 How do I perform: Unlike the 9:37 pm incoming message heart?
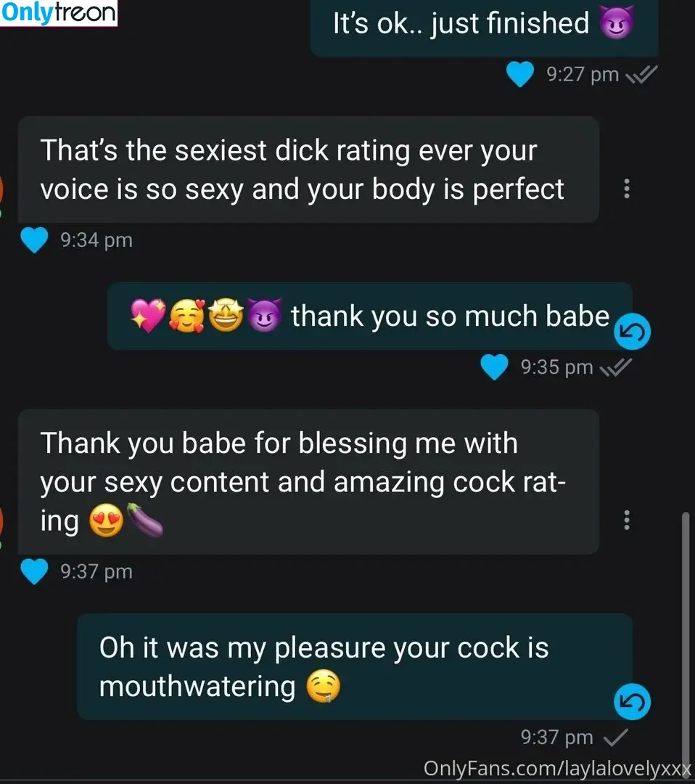pos(35,571)
